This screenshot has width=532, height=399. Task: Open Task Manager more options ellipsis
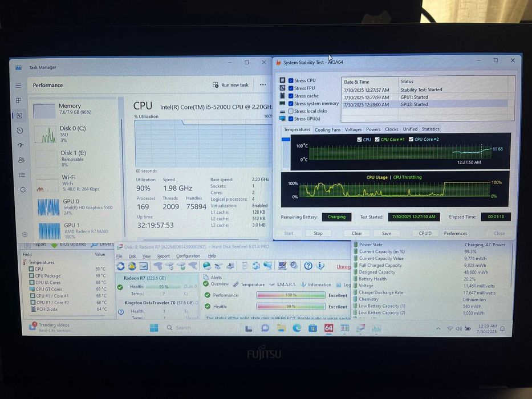coord(263,85)
